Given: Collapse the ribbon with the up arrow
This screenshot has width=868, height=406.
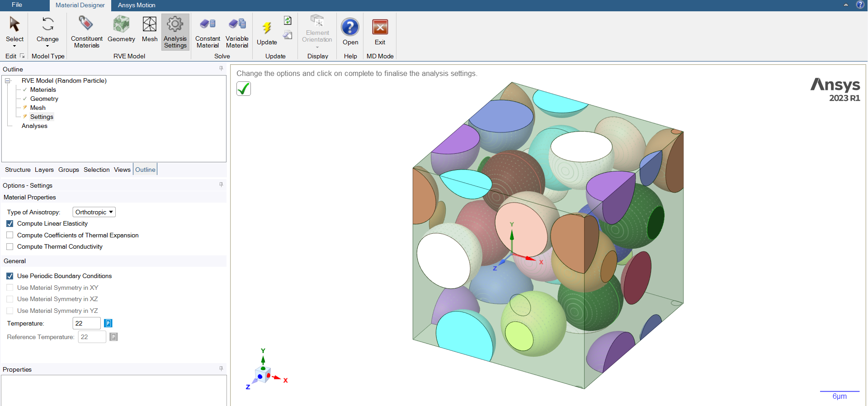Looking at the screenshot, I should [x=846, y=5].
